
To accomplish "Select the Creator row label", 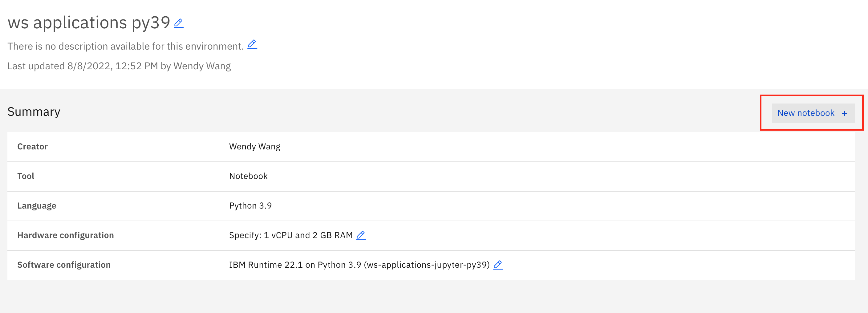I will [33, 147].
